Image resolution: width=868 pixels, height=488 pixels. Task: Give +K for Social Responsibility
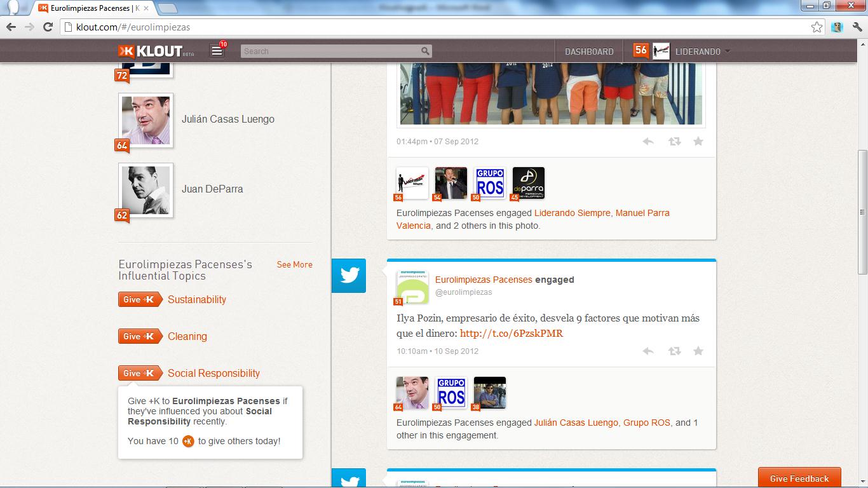tap(140, 373)
